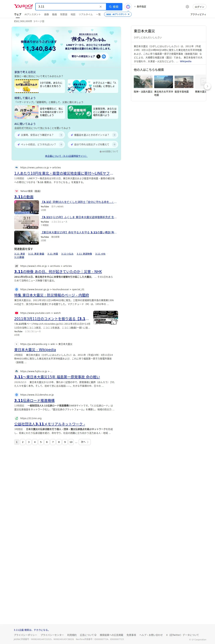Play the 1:08 朝日新聞 video thumbnail
215x644 pixels.
tap(26, 238)
